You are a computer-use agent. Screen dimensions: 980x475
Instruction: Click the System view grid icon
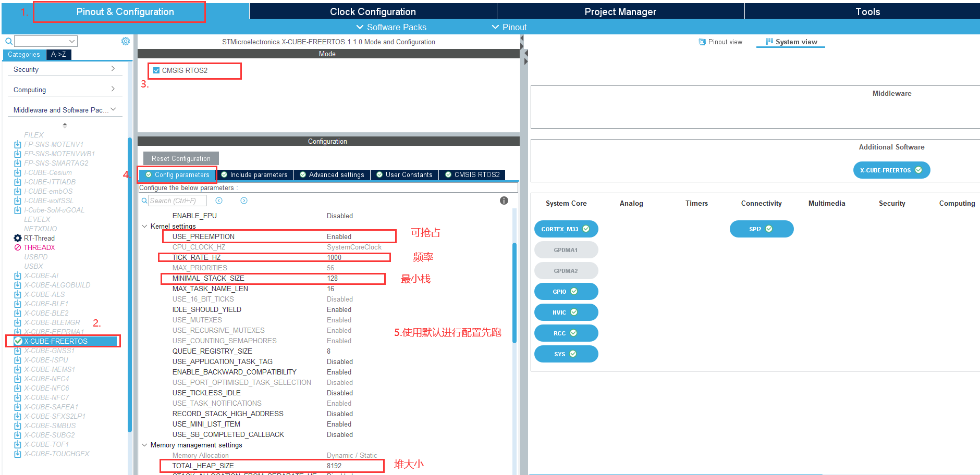769,41
